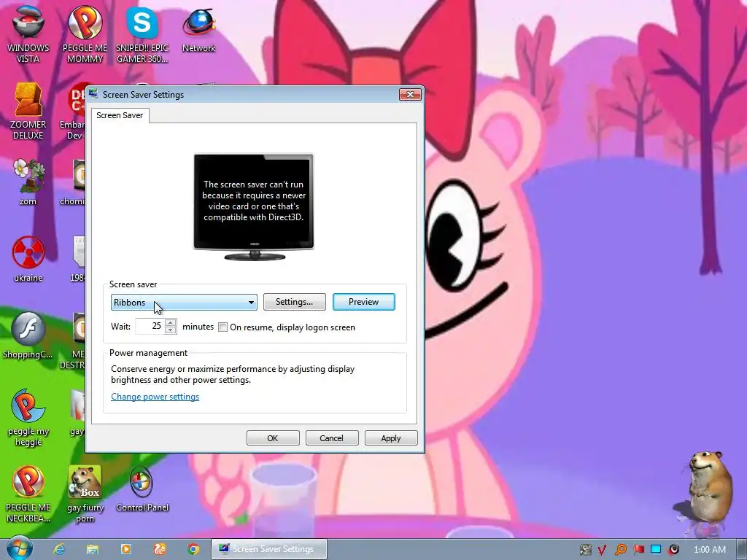Viewport: 747px width, 560px height.
Task: Open screen saver Settings... button
Action: pos(295,302)
